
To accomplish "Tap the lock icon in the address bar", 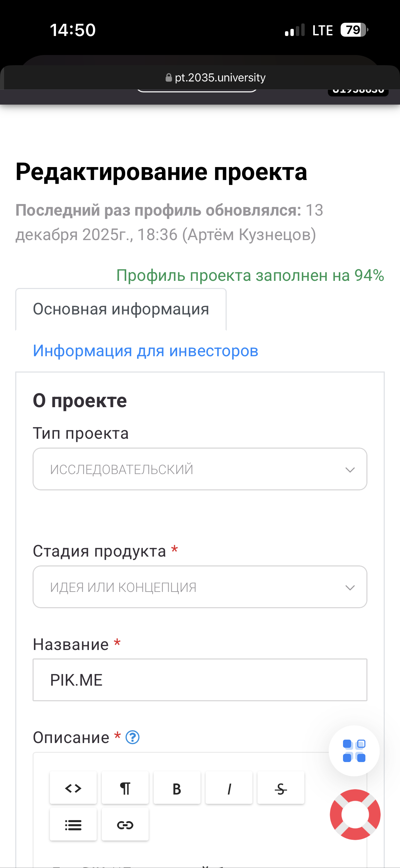I will 169,78.
